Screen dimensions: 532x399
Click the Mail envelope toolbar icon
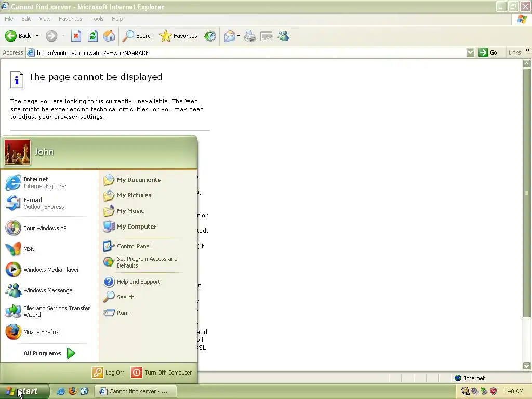[x=230, y=36]
